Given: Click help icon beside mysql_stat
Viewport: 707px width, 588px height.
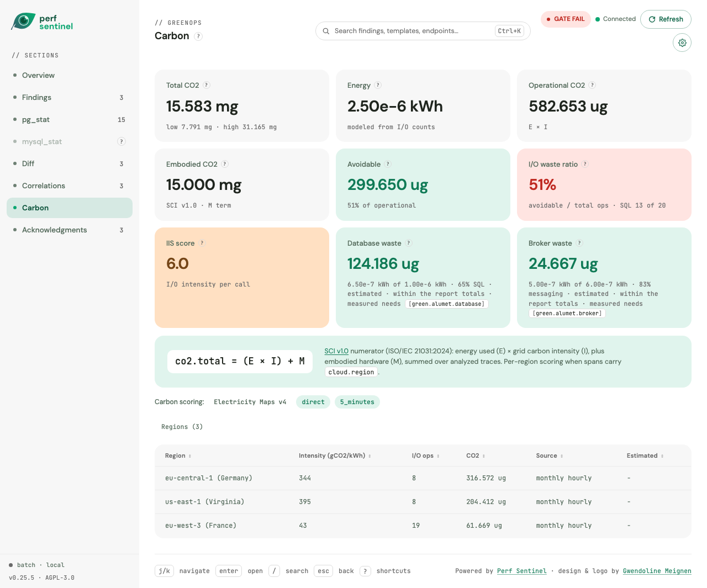Looking at the screenshot, I should pyautogui.click(x=122, y=141).
